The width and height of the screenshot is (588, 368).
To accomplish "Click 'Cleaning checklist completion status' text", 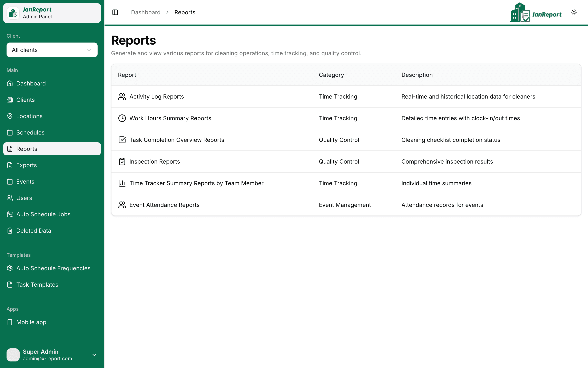I will (x=451, y=140).
